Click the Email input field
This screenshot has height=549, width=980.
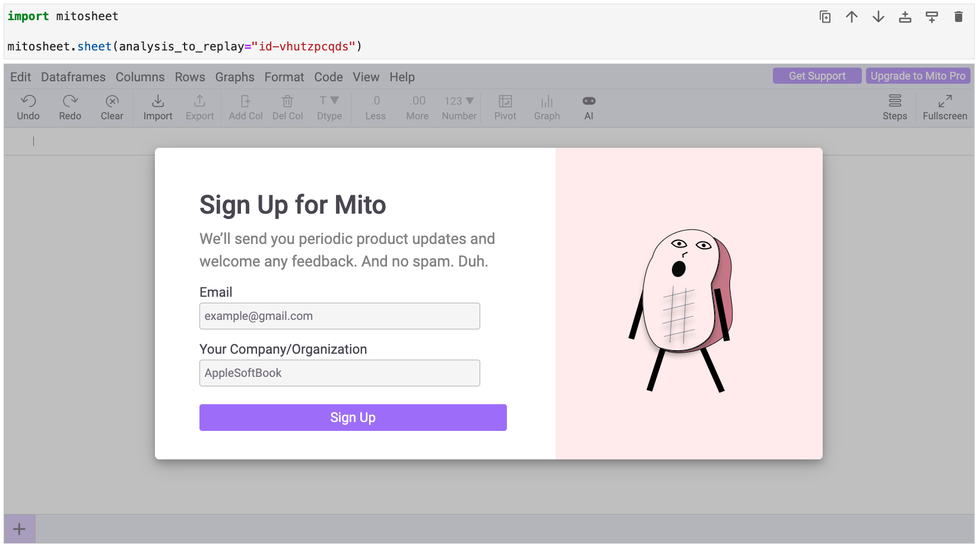tap(340, 316)
